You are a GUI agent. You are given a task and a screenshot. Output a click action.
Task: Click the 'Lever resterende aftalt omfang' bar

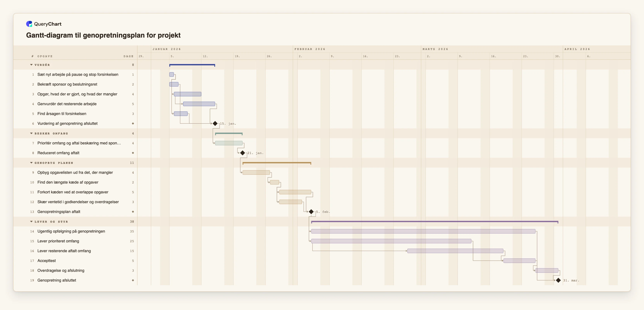pos(455,251)
